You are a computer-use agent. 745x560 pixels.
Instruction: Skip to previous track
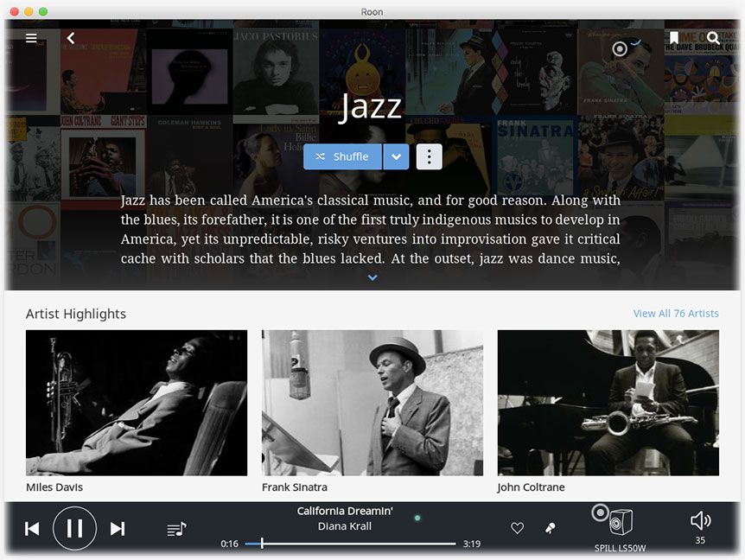[x=32, y=529]
